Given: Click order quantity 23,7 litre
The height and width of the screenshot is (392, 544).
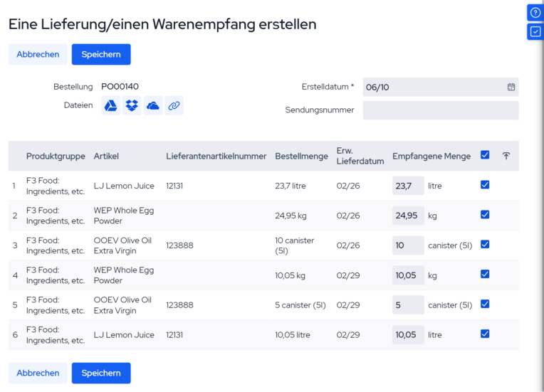Looking at the screenshot, I should (x=291, y=186).
